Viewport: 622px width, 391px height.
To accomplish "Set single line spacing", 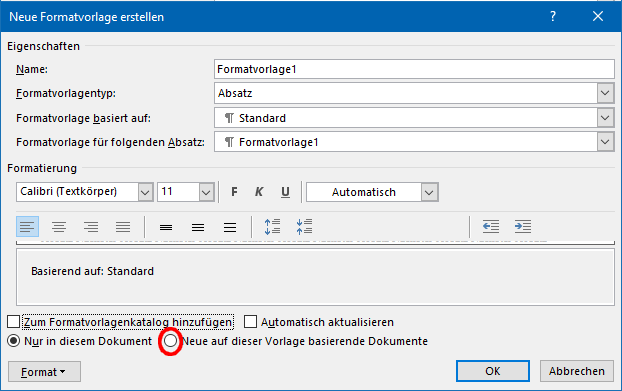I will (x=166, y=227).
